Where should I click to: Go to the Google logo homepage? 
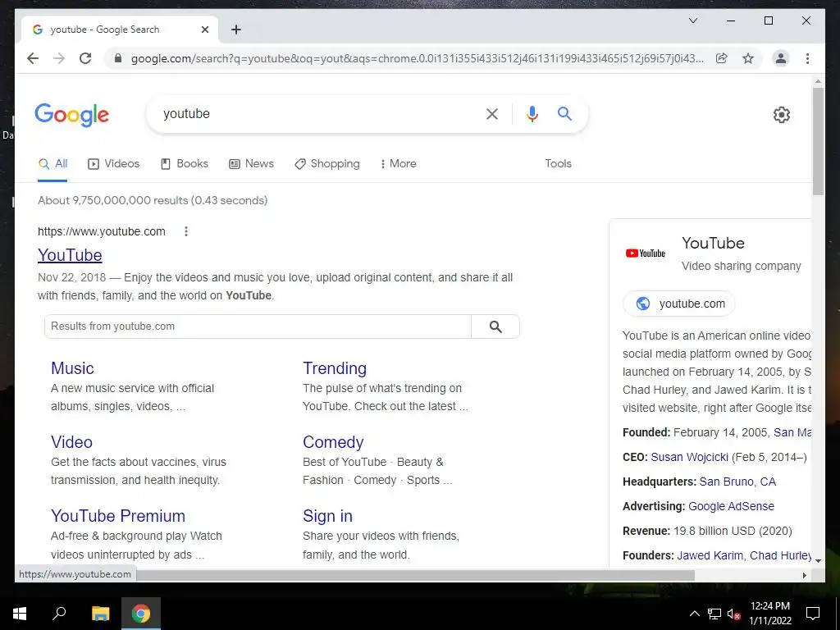click(x=72, y=115)
